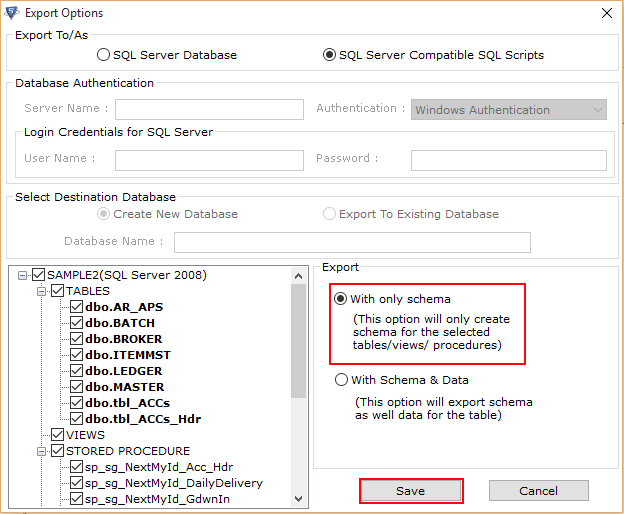Viewport: 624px width, 514px height.
Task: Click the Save button
Action: pos(411,491)
